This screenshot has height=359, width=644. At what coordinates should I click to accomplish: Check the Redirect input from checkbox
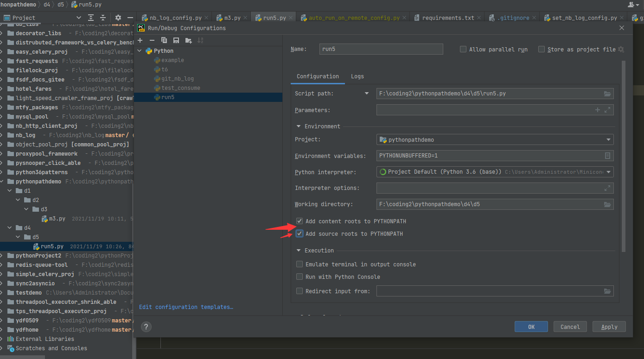[x=300, y=291]
